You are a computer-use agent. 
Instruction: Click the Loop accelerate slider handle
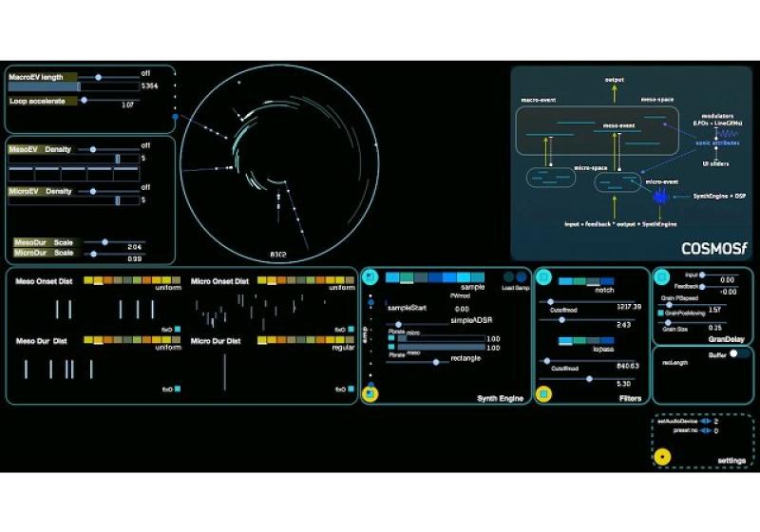[x=84, y=101]
